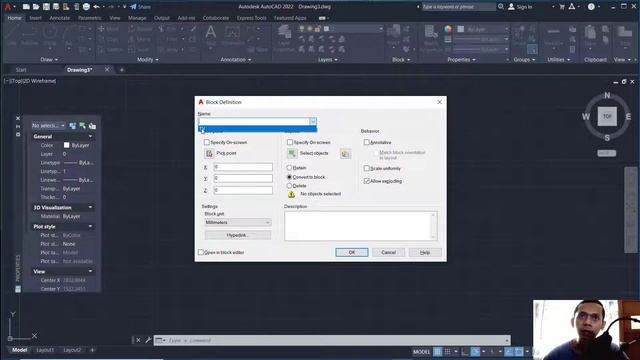Image resolution: width=640 pixels, height=360 pixels.
Task: Switch to the Insert ribbon tab
Action: (36, 18)
